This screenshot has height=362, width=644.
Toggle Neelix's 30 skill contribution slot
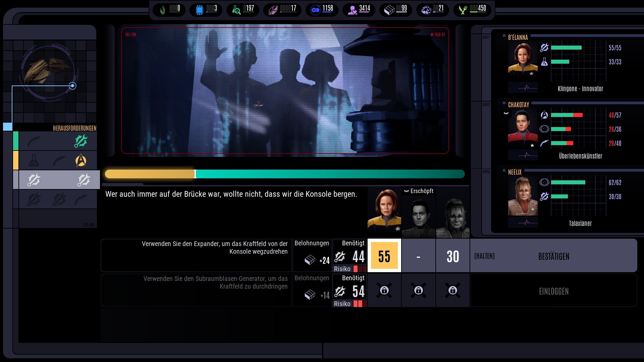coord(453,256)
